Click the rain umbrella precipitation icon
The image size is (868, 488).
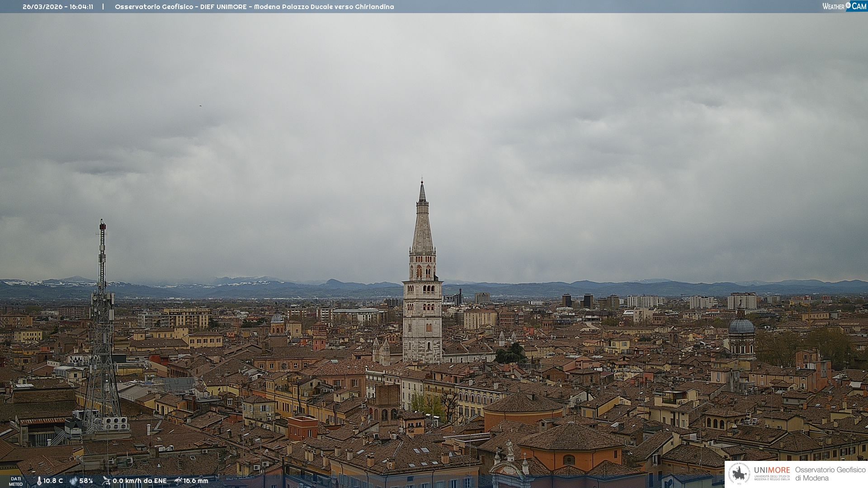click(178, 481)
